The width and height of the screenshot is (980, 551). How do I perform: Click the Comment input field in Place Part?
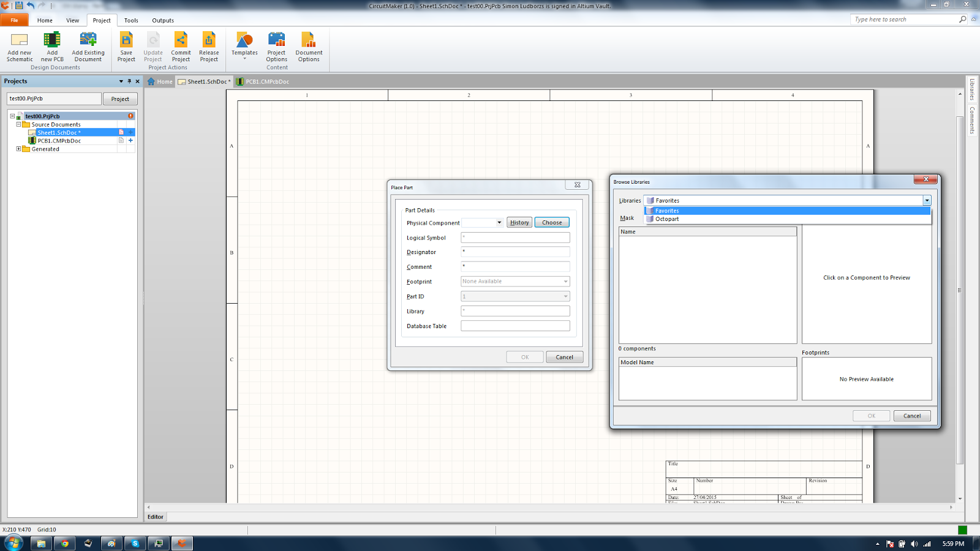click(515, 266)
